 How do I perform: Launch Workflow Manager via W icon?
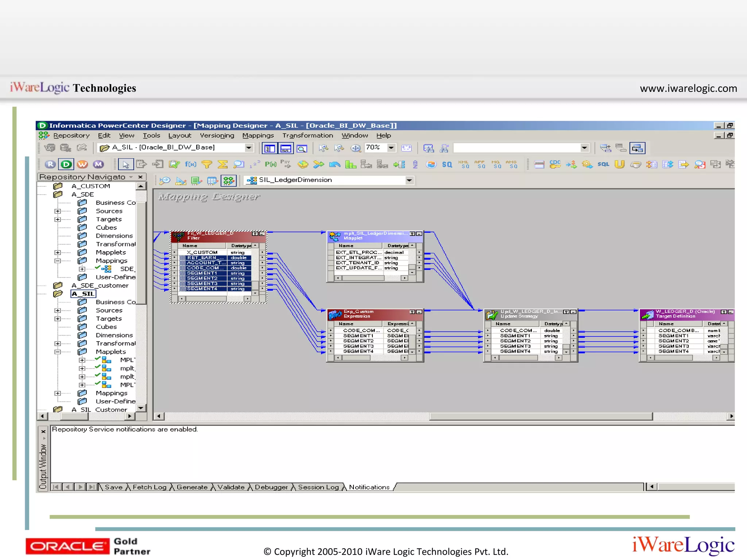point(82,164)
